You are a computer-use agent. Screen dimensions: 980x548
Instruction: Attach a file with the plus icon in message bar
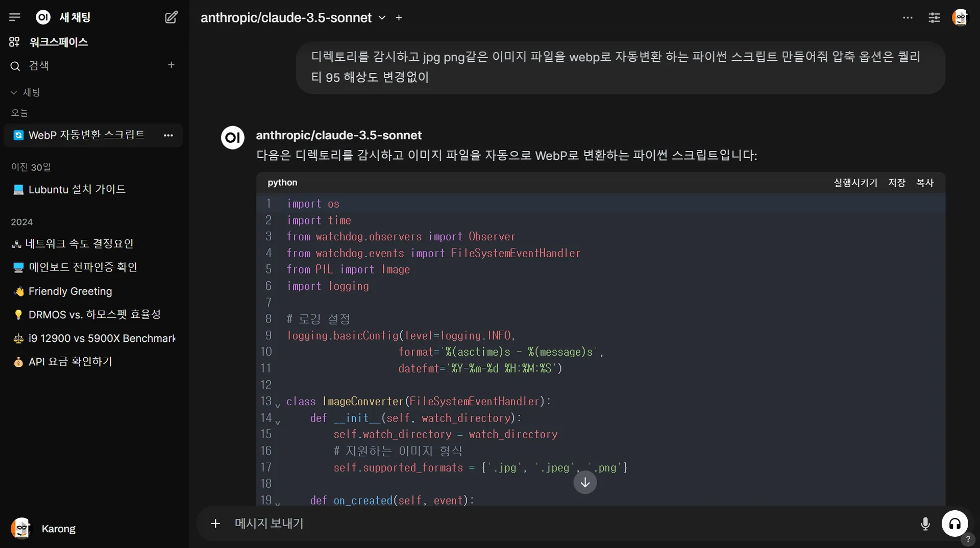[x=215, y=524]
